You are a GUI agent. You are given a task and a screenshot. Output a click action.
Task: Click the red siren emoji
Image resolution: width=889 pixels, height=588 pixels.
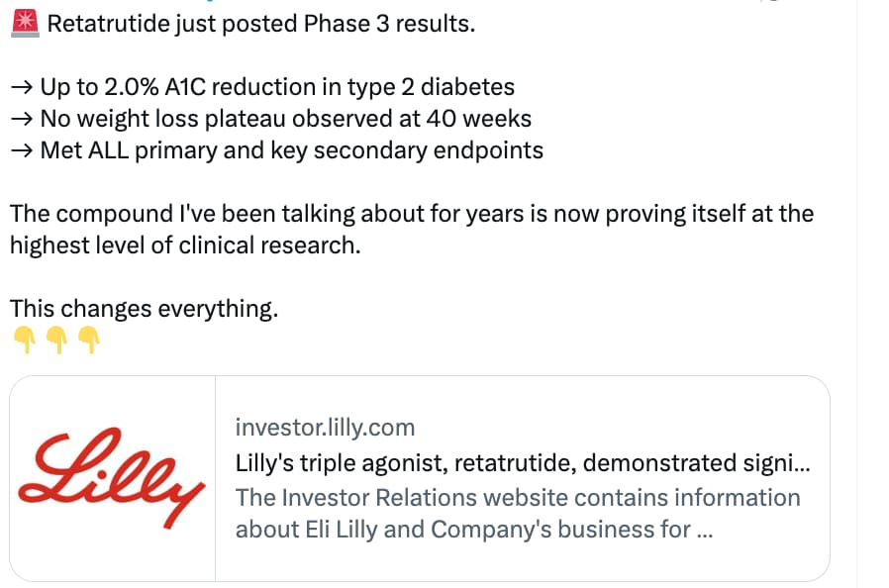coord(25,23)
